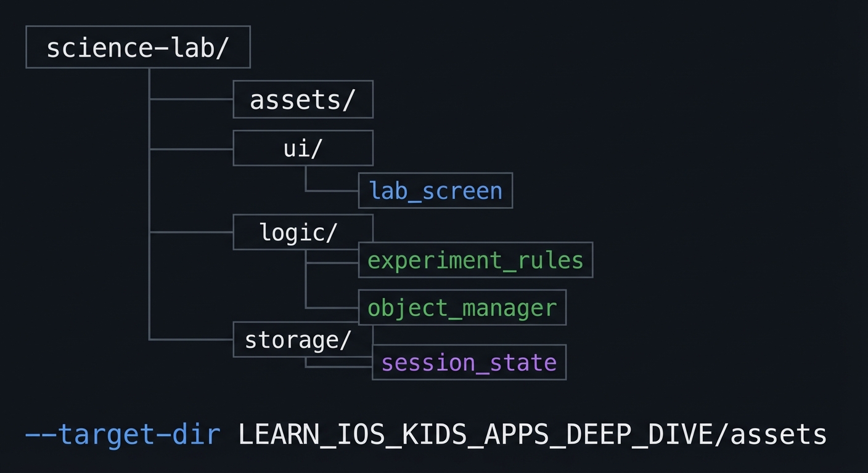Viewport: 868px width, 473px height.
Task: Expand the ui/ folder node
Action: point(303,148)
